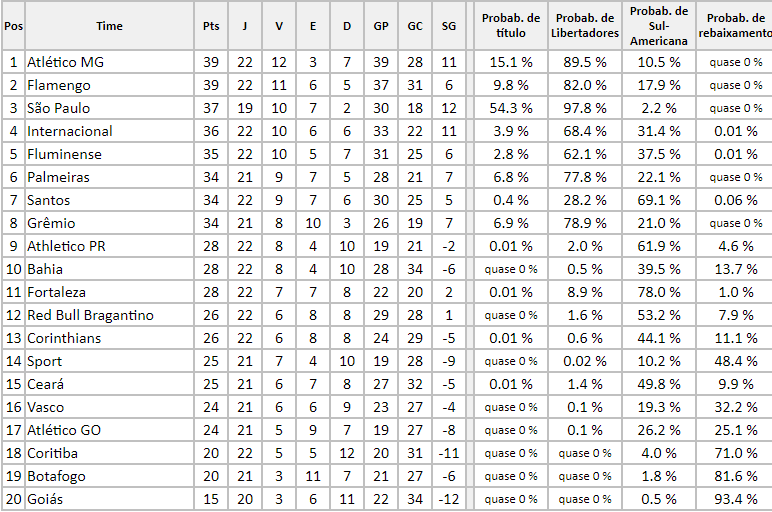
Task: Click the Probab. de Sul-Americana header
Action: click(x=659, y=26)
